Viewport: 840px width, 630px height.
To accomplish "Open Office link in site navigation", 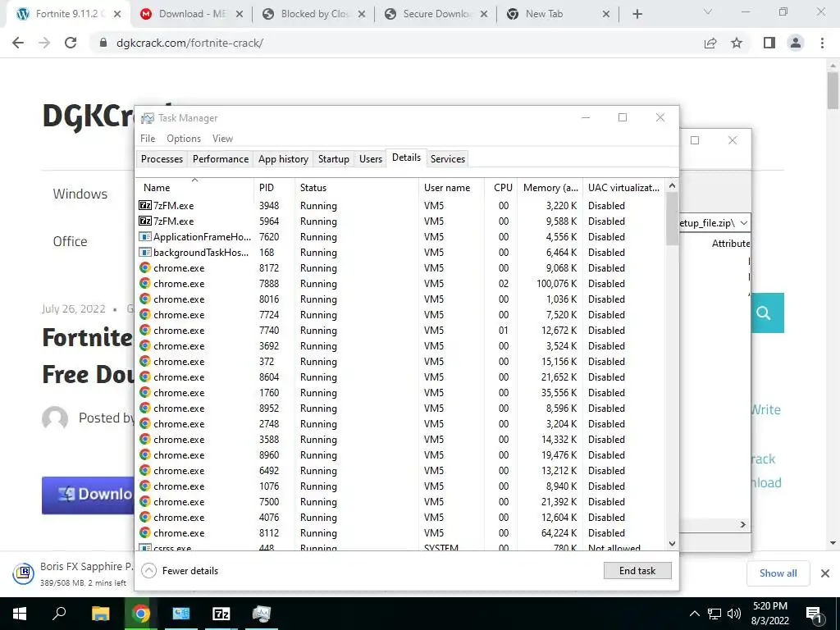I will click(70, 242).
